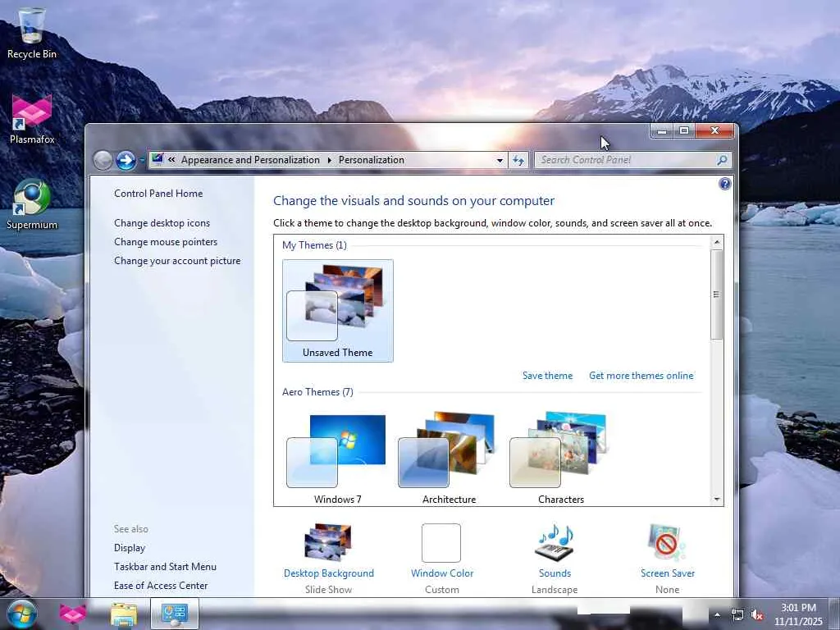840x630 pixels.
Task: Click the Aero Themes (7) heading
Action: pos(317,391)
